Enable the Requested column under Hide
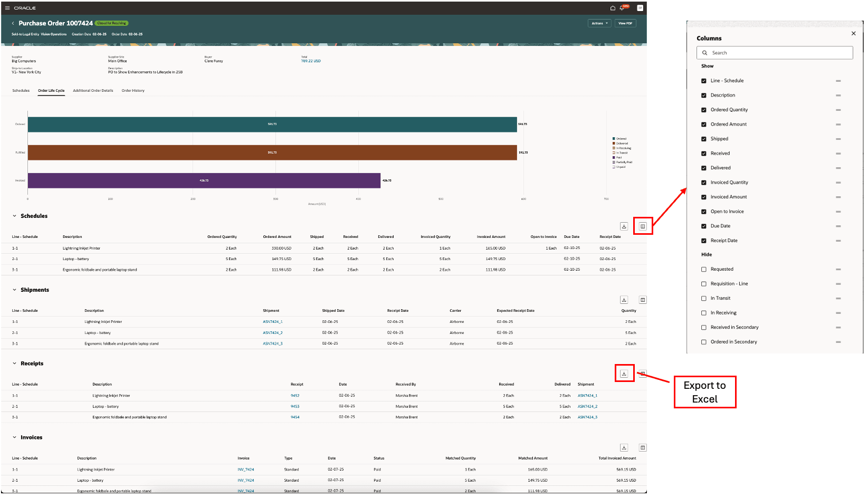 tap(703, 269)
